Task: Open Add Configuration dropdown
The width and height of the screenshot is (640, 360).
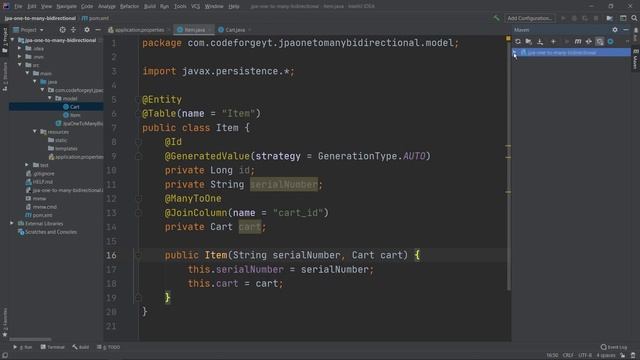Action: (x=529, y=18)
